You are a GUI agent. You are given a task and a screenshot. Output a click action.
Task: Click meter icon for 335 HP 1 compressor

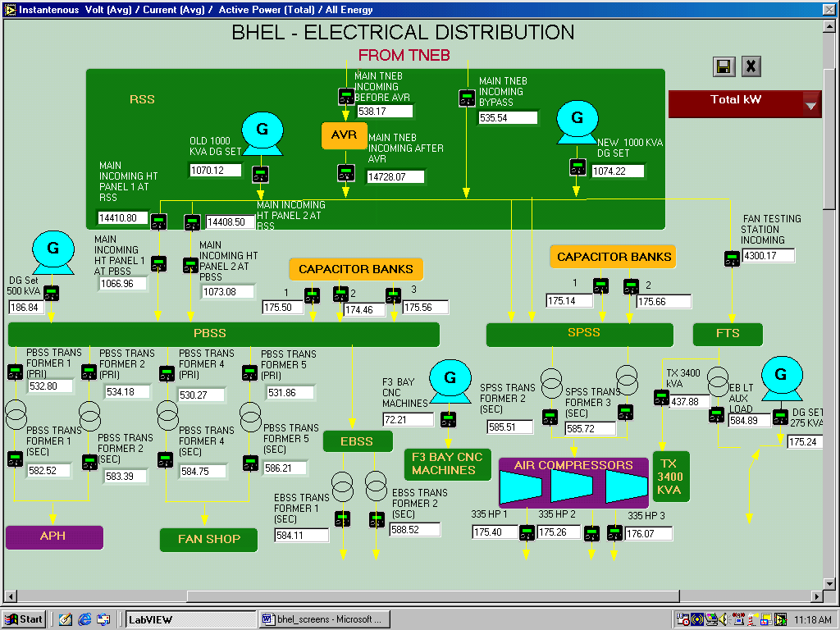(527, 533)
